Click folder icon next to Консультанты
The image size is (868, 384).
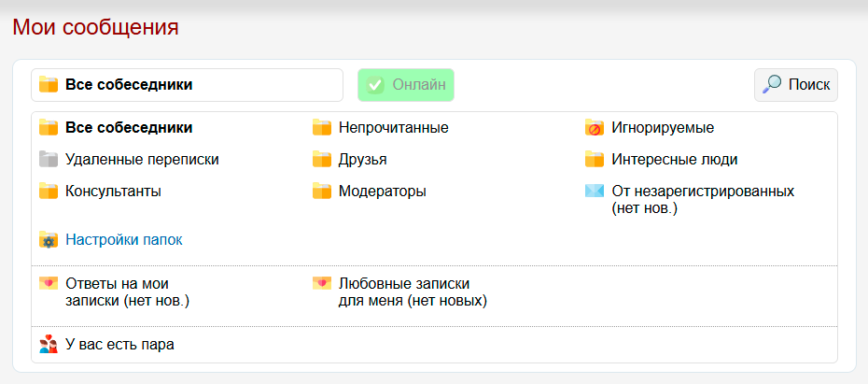tap(49, 192)
